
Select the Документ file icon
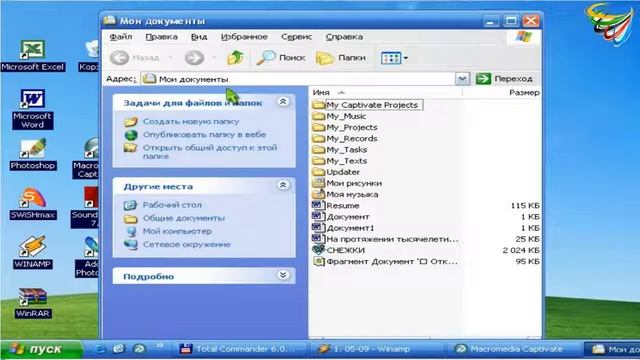[318, 217]
